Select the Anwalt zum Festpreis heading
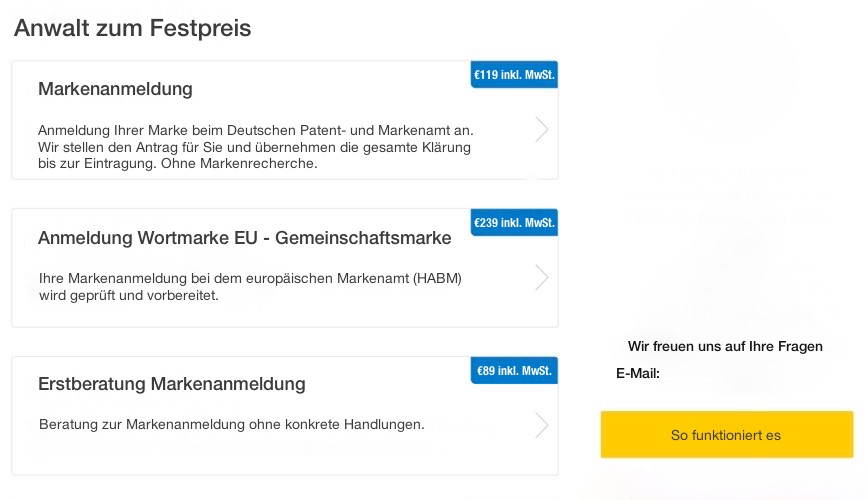The image size is (868, 500). [132, 28]
